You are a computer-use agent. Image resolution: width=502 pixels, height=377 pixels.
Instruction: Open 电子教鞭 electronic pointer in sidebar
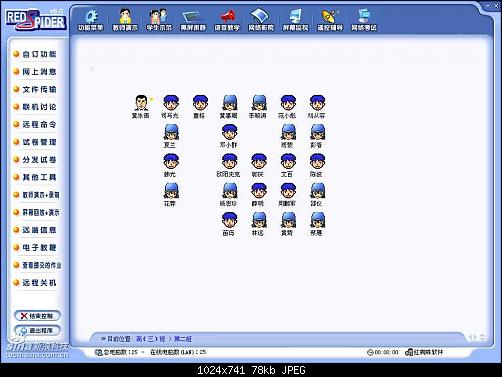[35, 248]
